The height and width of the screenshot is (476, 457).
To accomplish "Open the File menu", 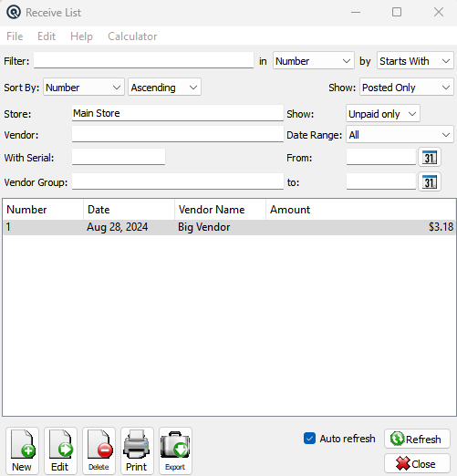I will pos(15,36).
